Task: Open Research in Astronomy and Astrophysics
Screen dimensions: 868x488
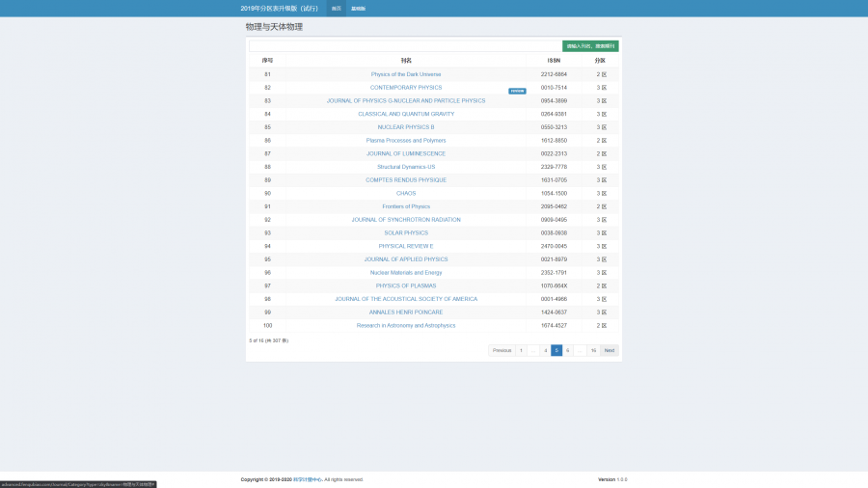Action: pos(406,325)
